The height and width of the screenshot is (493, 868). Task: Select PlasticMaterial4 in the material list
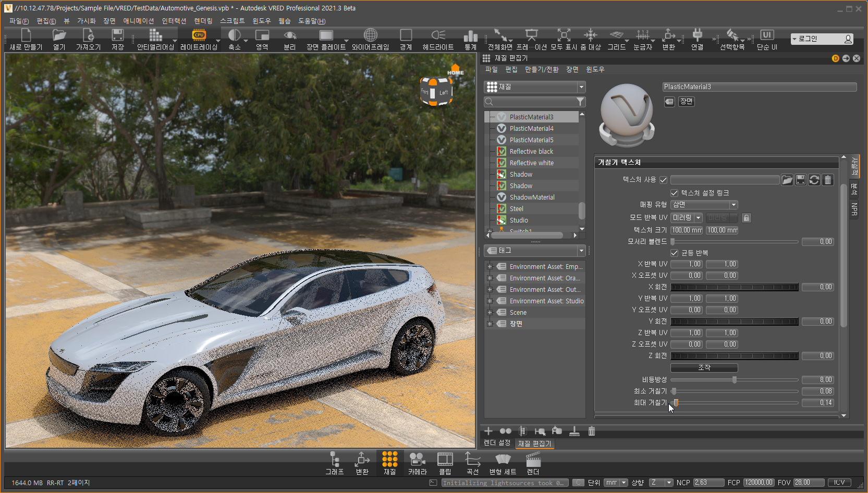[x=532, y=128]
